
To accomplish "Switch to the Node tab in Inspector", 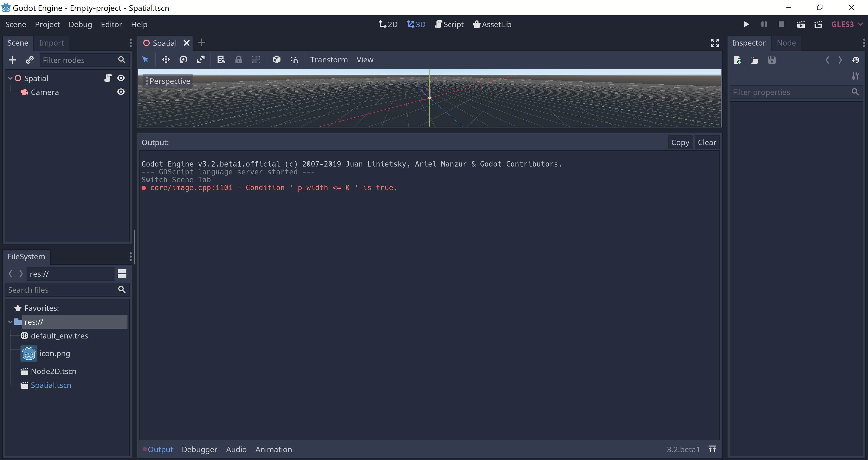I will 786,43.
